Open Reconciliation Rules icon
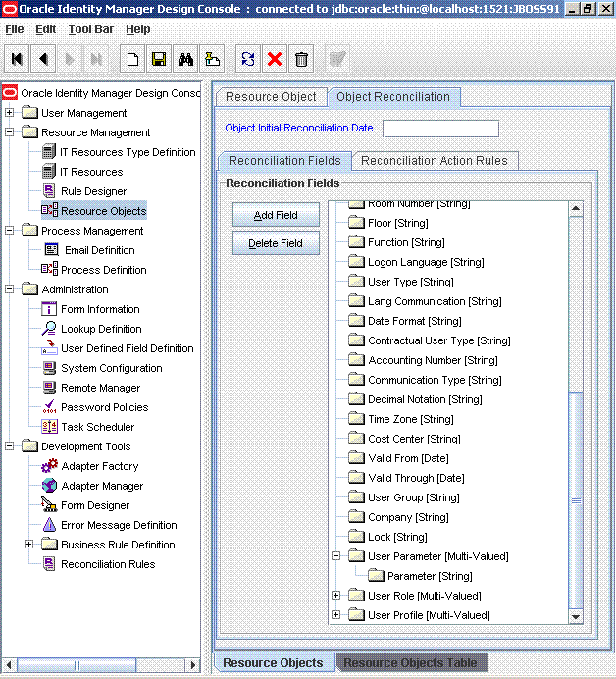Viewport: 616px width, 679px height. coord(49,564)
